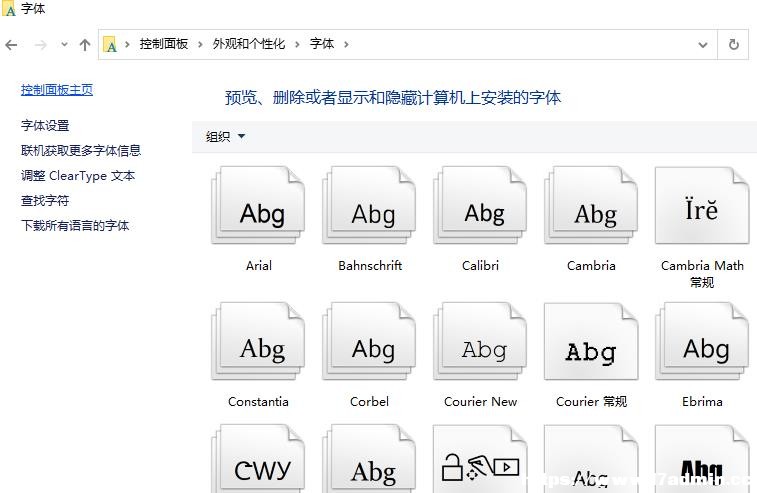Open 联机获取更多字体信息 link

tap(81, 151)
